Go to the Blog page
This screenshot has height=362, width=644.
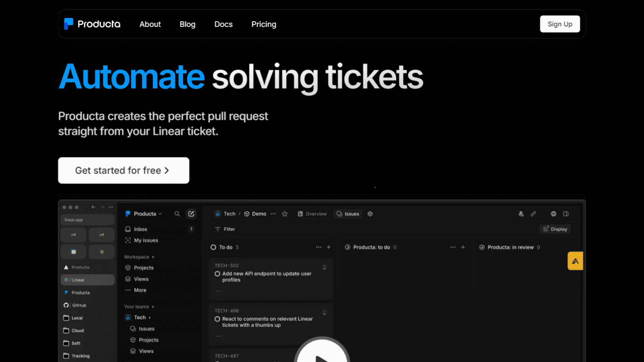click(188, 24)
